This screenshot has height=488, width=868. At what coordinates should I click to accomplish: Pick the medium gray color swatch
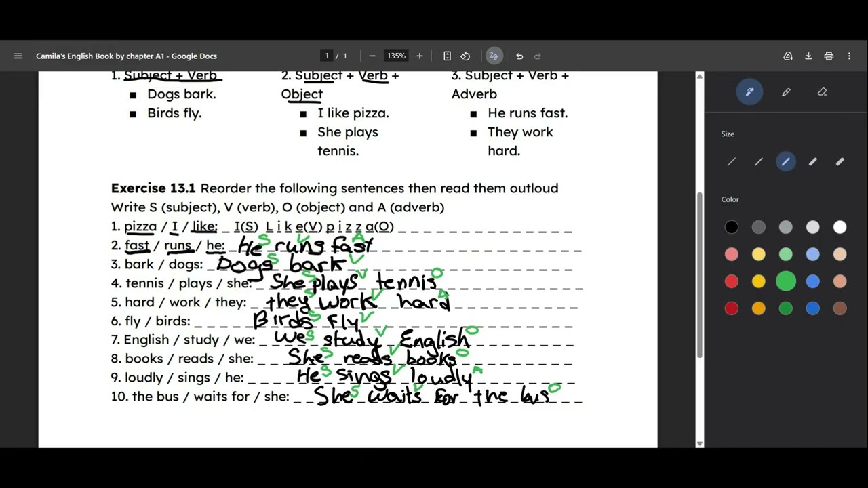[786, 227]
